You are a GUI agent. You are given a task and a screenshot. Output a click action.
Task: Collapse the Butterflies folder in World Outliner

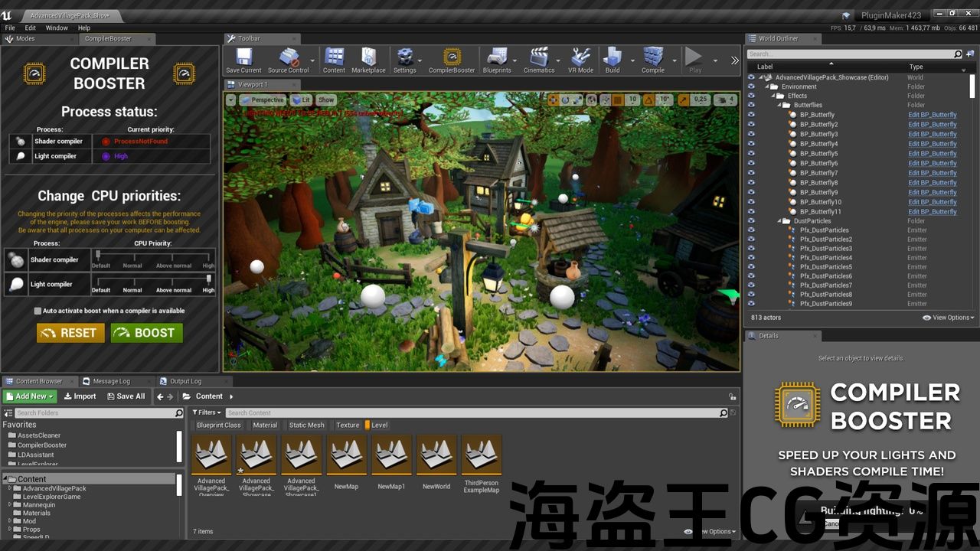(x=779, y=106)
